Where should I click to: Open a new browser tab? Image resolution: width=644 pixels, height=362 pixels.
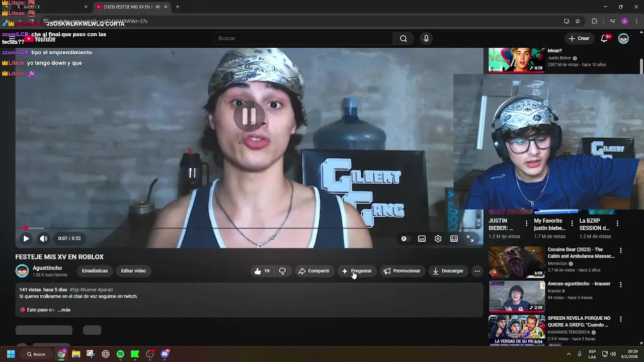(x=178, y=7)
